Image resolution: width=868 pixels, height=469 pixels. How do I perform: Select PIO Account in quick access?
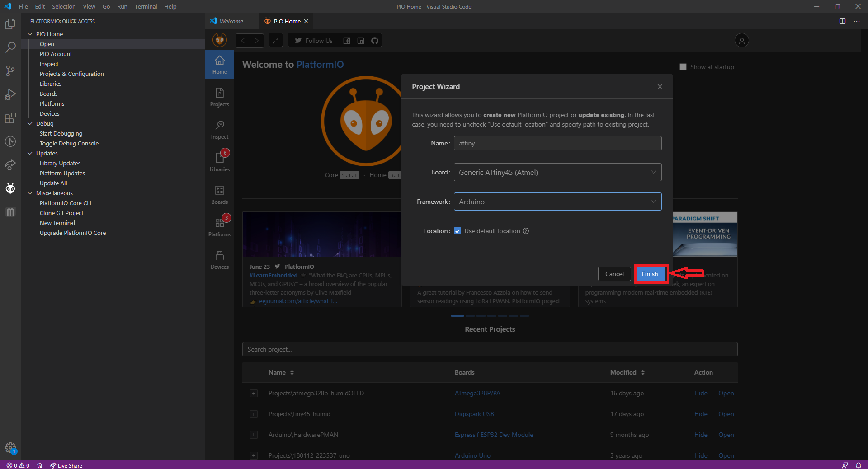click(x=56, y=54)
